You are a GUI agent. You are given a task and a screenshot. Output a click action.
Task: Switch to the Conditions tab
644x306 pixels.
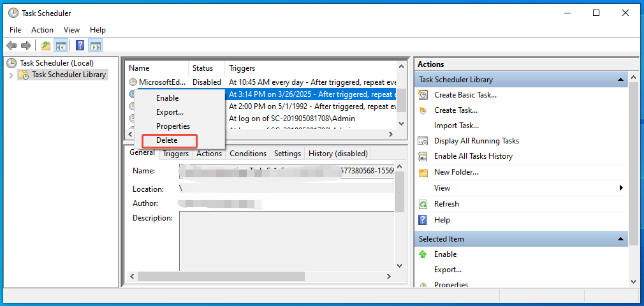pos(248,154)
